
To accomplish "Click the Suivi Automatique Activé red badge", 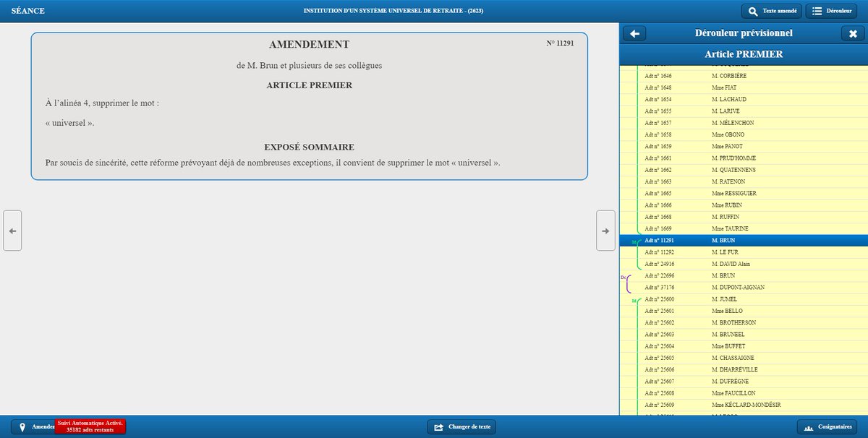I will coord(90,426).
